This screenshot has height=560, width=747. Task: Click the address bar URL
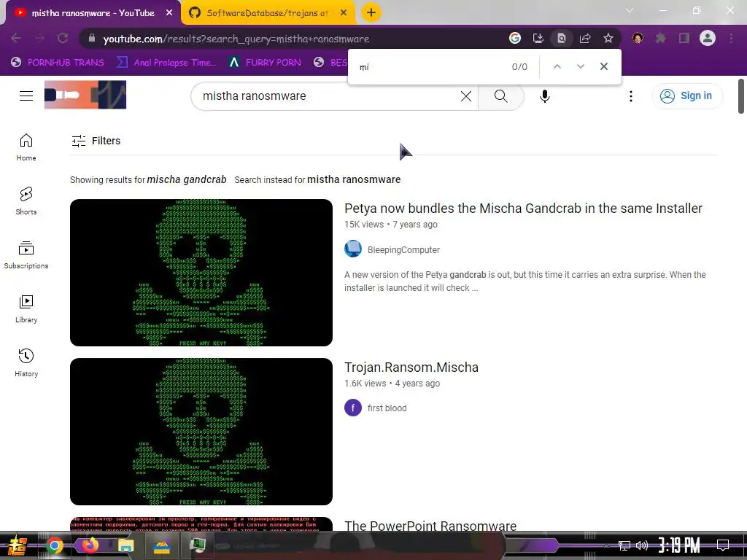(236, 39)
